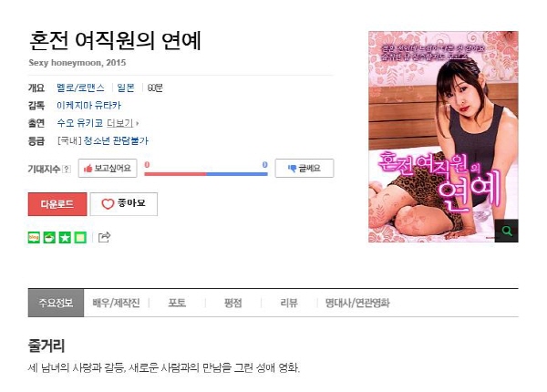Open the export share arrow icon

click(x=104, y=237)
